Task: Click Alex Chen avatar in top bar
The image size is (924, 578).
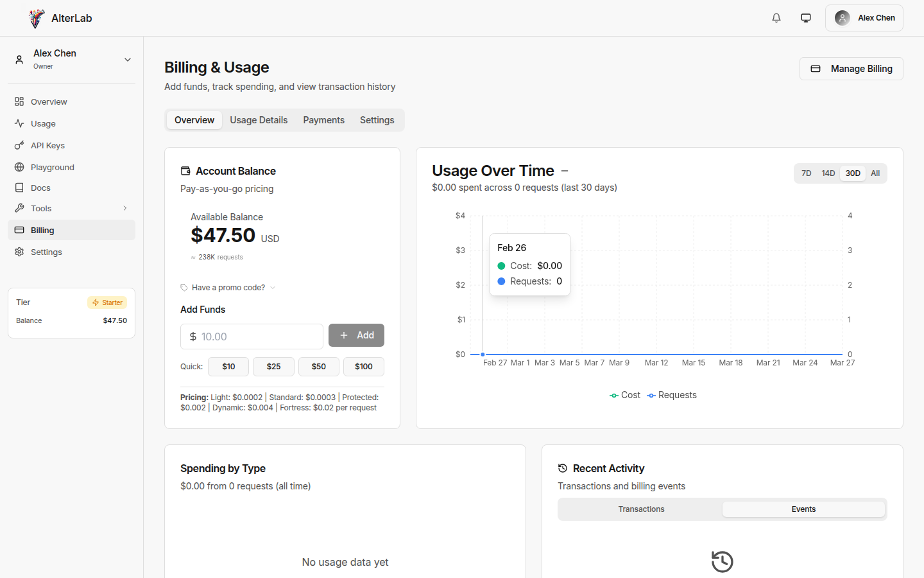Action: pyautogui.click(x=843, y=18)
